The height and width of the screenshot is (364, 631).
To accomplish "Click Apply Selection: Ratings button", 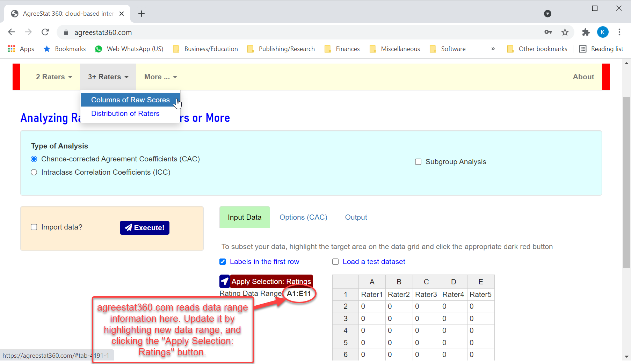I will 271,281.
